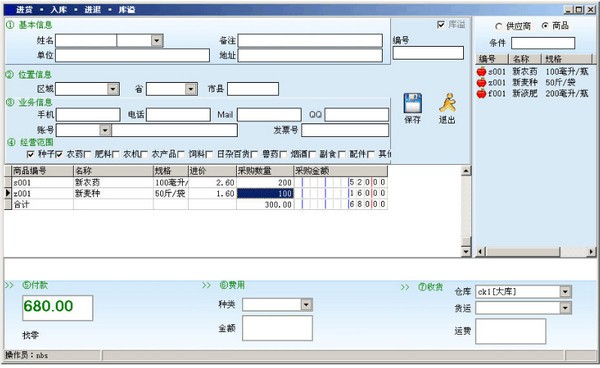Tick the 兽药 checkbox
This screenshot has height=368, width=600.
254,154
